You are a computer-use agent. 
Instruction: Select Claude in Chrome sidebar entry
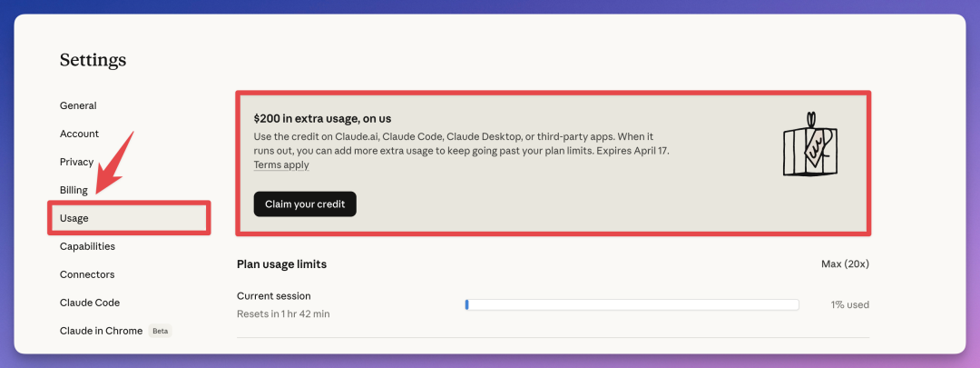101,331
